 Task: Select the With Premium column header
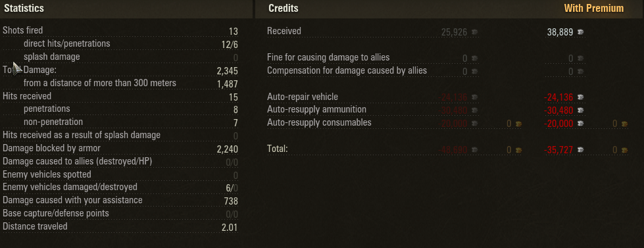[x=593, y=8]
